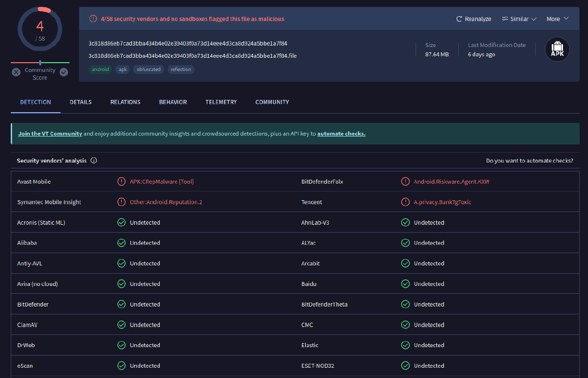Click the green check icon for ClamAV
The image size is (588, 378).
click(x=121, y=325)
